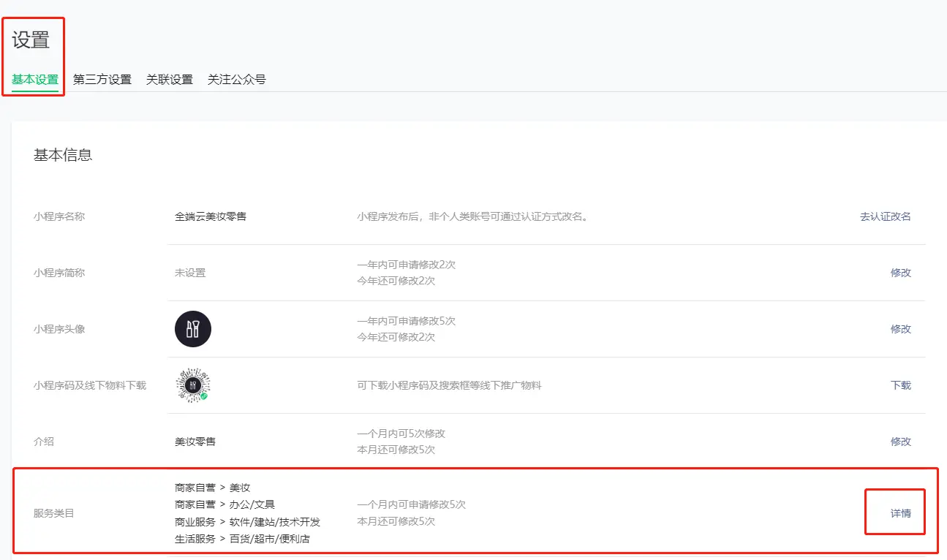Select the 商家自营 > 美妆 category line
947x560 pixels.
[213, 488]
